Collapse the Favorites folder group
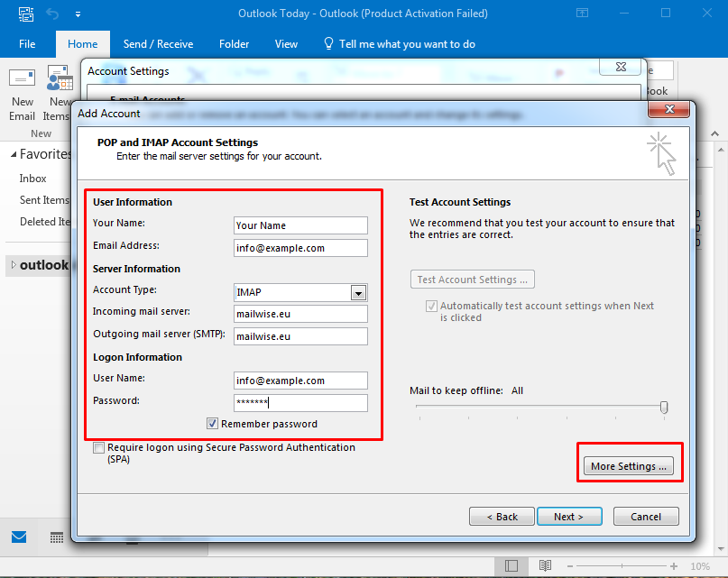Viewport: 728px width, 578px height. pos(14,154)
